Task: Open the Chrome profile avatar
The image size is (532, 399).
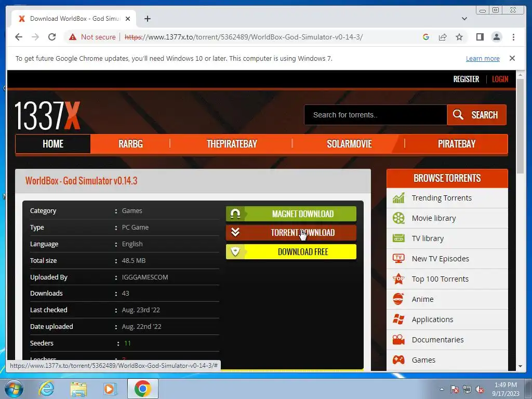Action: 496,37
